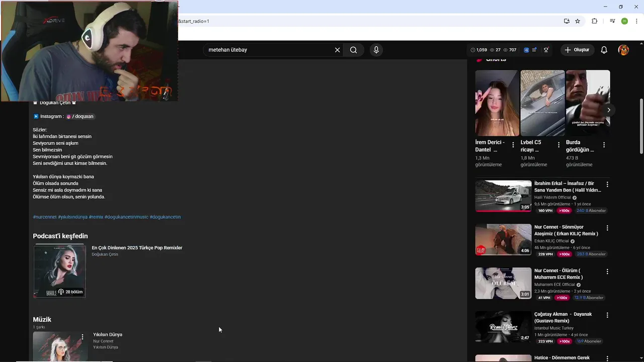644x362 pixels.
Task: Play İbrahim Erkal İnsafsız thumbnail
Action: coord(503,196)
